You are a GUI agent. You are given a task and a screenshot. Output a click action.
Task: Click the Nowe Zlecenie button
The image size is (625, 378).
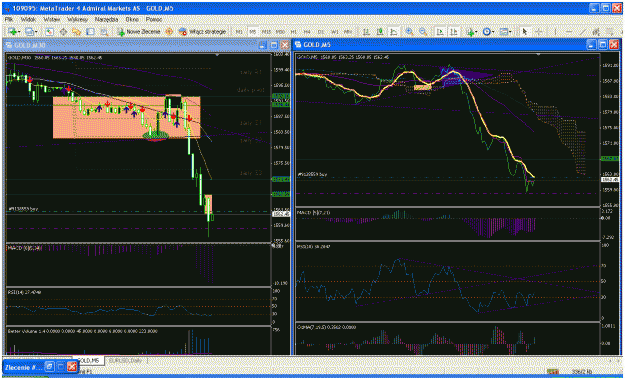tap(139, 32)
